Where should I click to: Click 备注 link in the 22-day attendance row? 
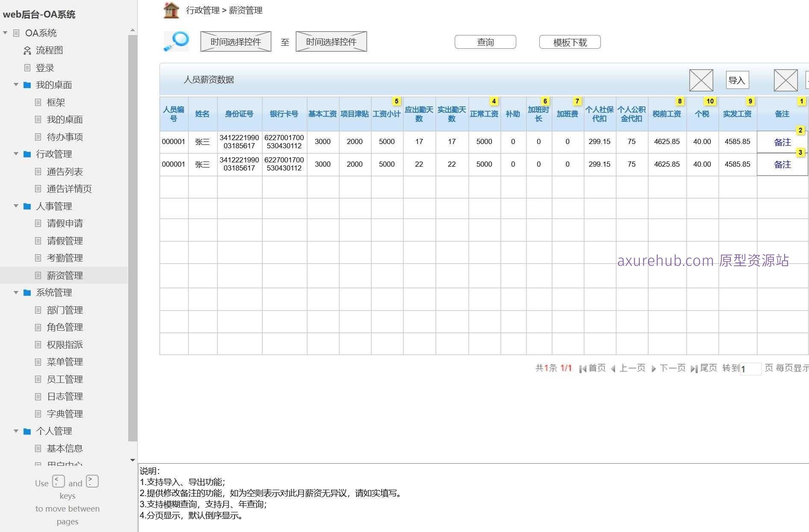[x=783, y=165]
